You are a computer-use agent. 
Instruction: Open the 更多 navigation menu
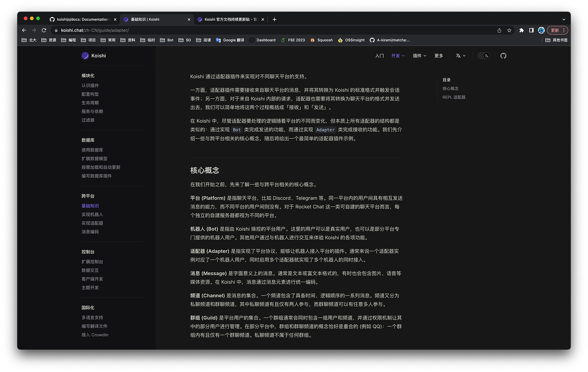click(438, 55)
